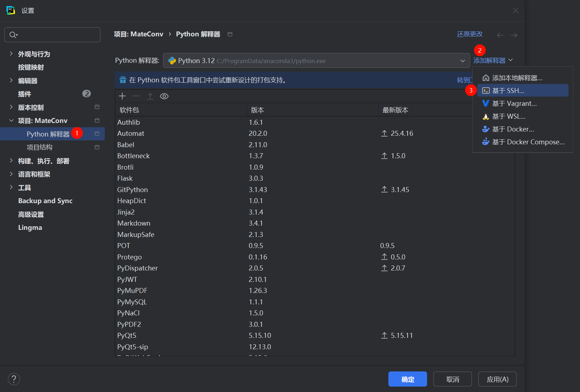The height and width of the screenshot is (392, 580).
Task: Click the install package plus icon
Action: 122,96
